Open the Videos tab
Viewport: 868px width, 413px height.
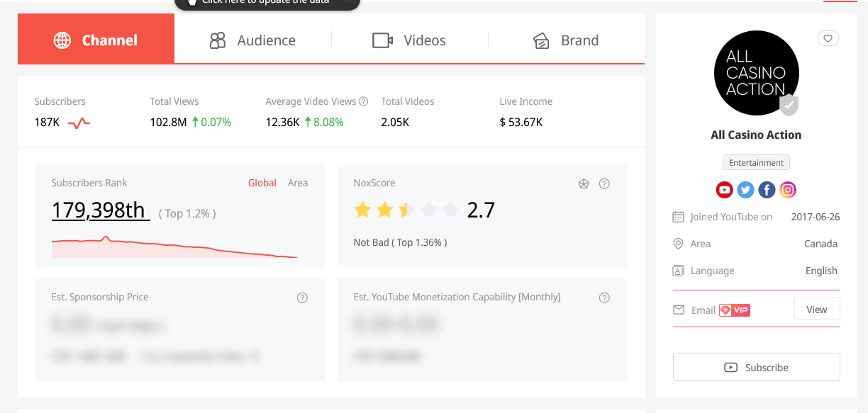pos(409,40)
